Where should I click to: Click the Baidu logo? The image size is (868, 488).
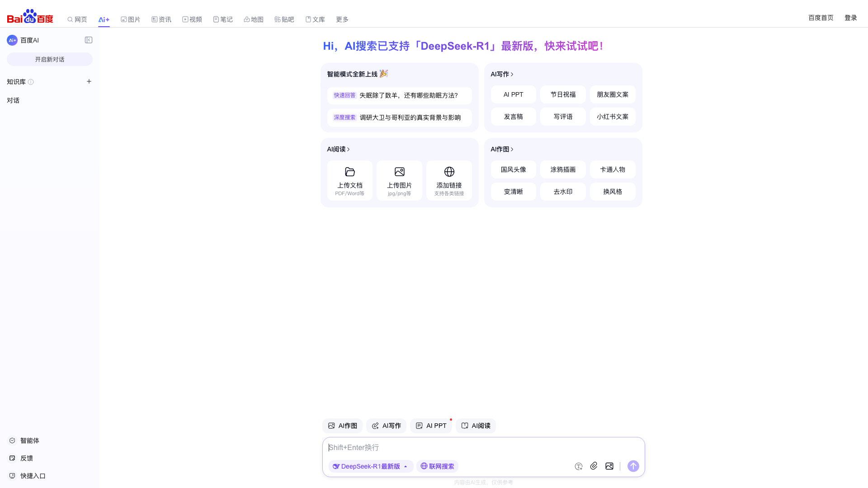pos(30,16)
